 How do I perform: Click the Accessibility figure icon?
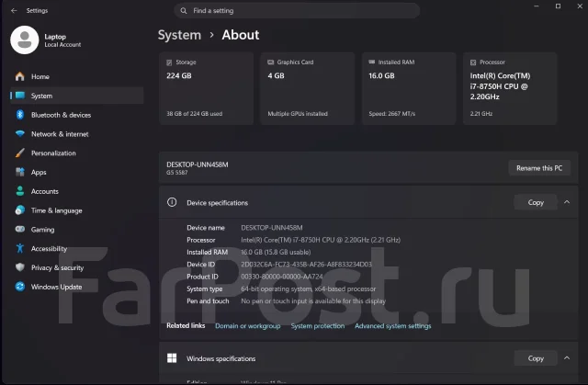tap(20, 248)
